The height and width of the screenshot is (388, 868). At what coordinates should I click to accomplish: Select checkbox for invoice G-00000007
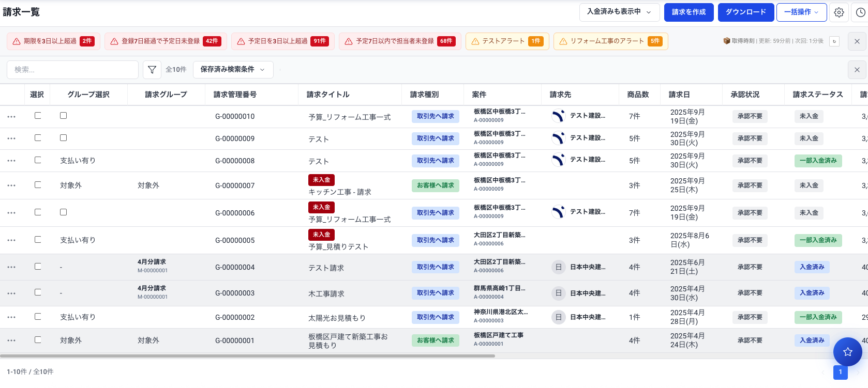click(38, 185)
